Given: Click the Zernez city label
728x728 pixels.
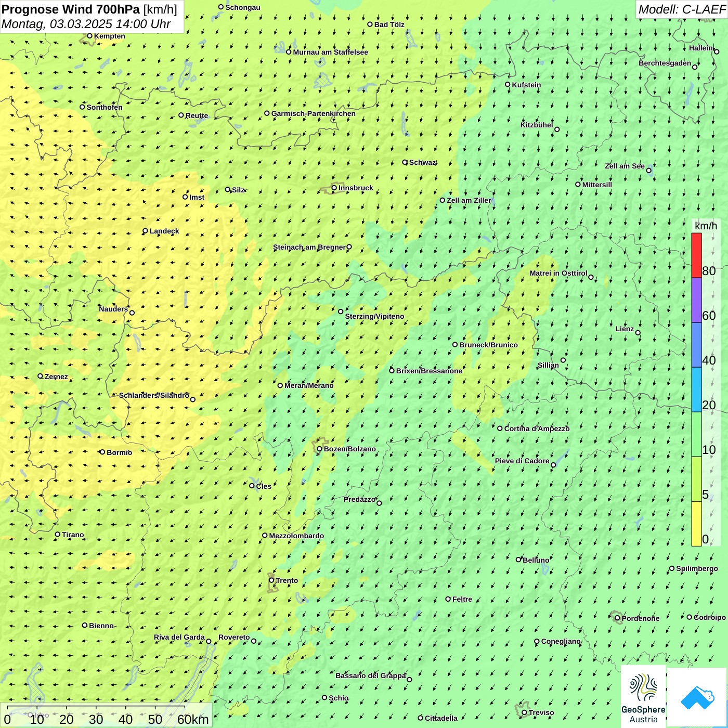Looking at the screenshot, I should coord(56,376).
